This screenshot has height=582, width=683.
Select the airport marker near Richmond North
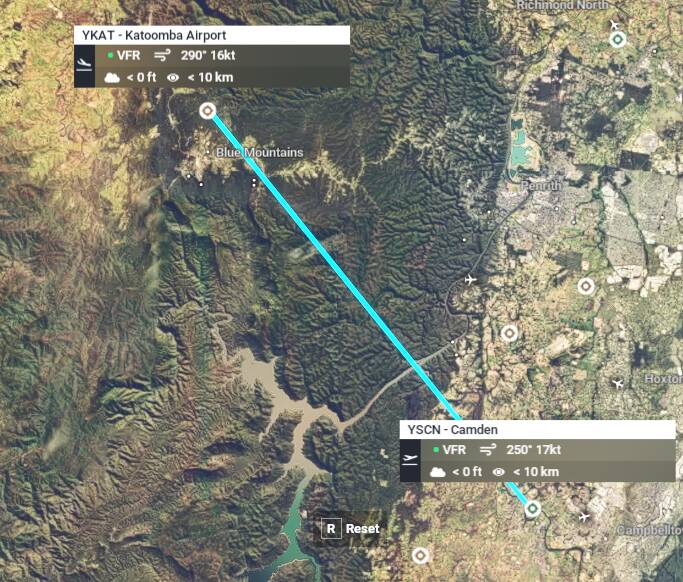(617, 40)
